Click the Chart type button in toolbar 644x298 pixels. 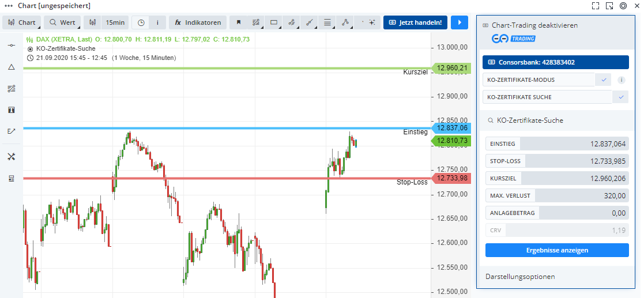[x=22, y=22]
